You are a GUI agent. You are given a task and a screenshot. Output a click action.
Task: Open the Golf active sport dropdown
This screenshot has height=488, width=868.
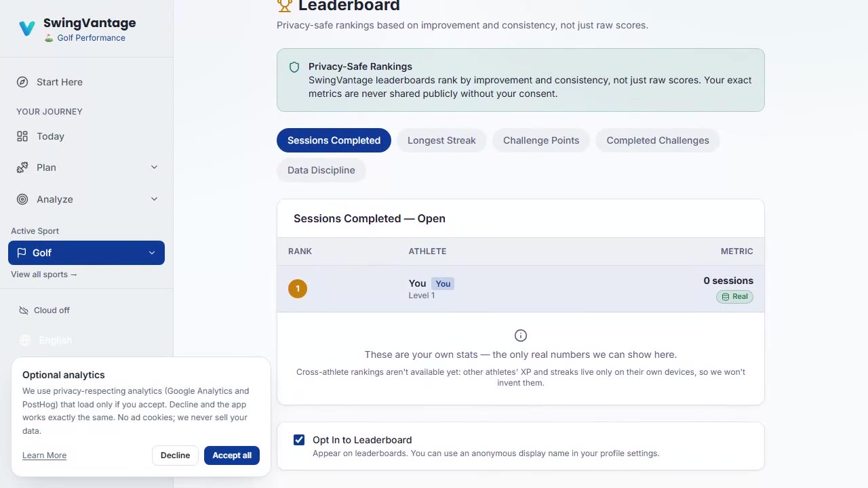pos(86,253)
